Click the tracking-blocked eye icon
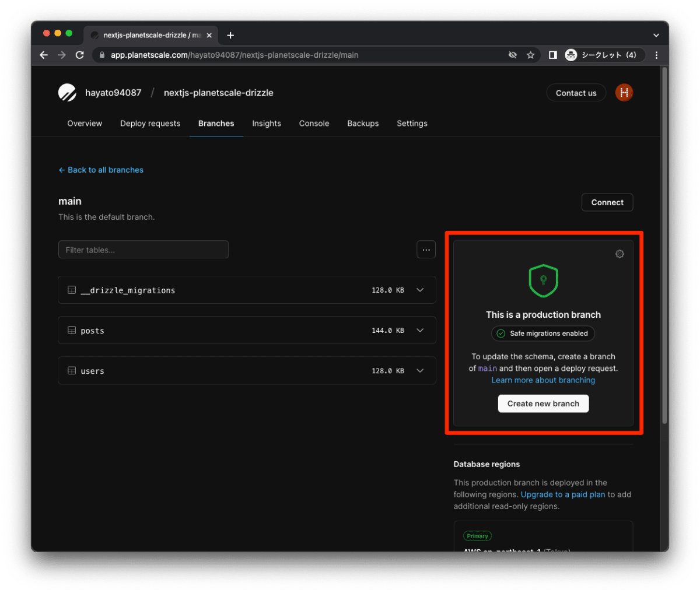700x593 pixels. tap(513, 55)
